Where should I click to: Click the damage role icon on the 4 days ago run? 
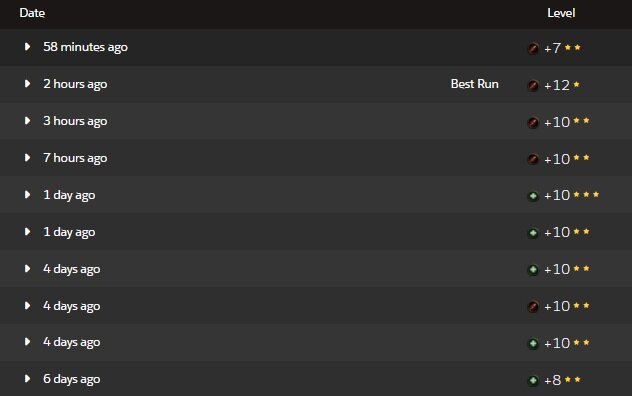point(533,307)
